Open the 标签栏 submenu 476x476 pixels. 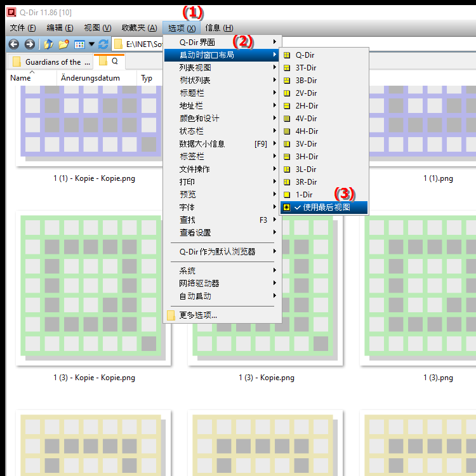click(x=223, y=157)
